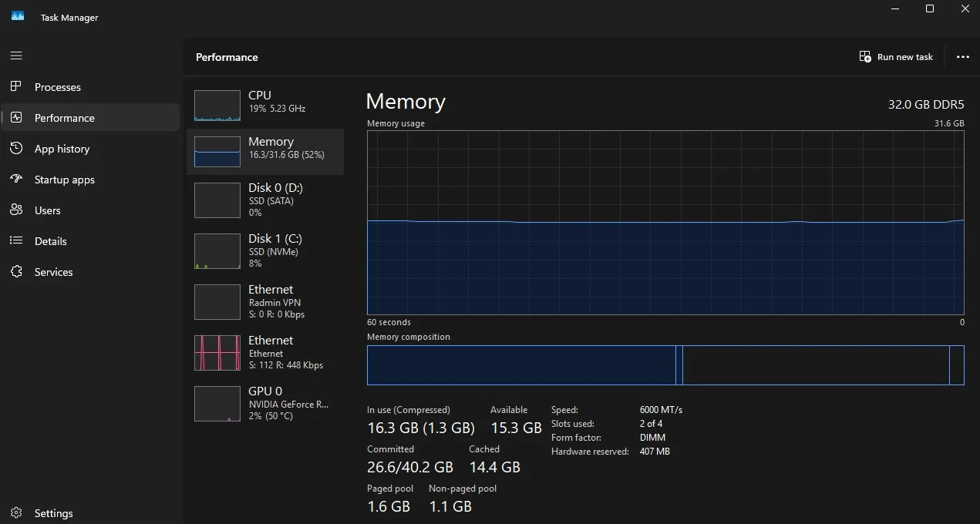The height and width of the screenshot is (524, 980).
Task: Click the In use value 16.3 GB (1.3 GB)
Action: [421, 428]
